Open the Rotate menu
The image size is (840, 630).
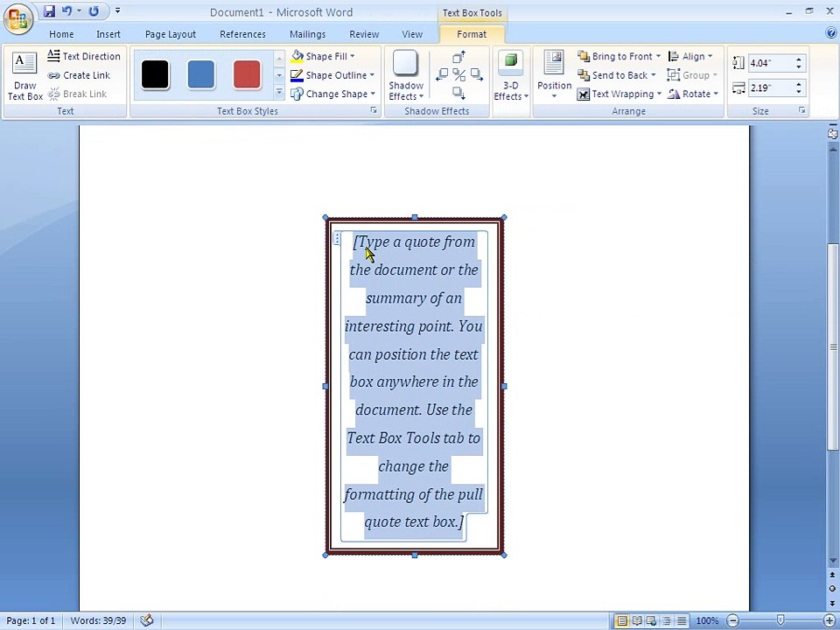tap(693, 94)
